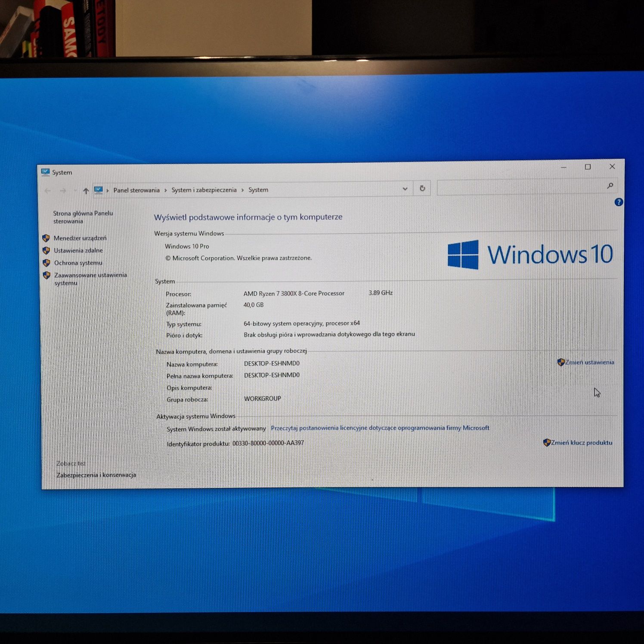Click installed RAM value 40,0 GB
644x644 pixels.
pyautogui.click(x=254, y=305)
